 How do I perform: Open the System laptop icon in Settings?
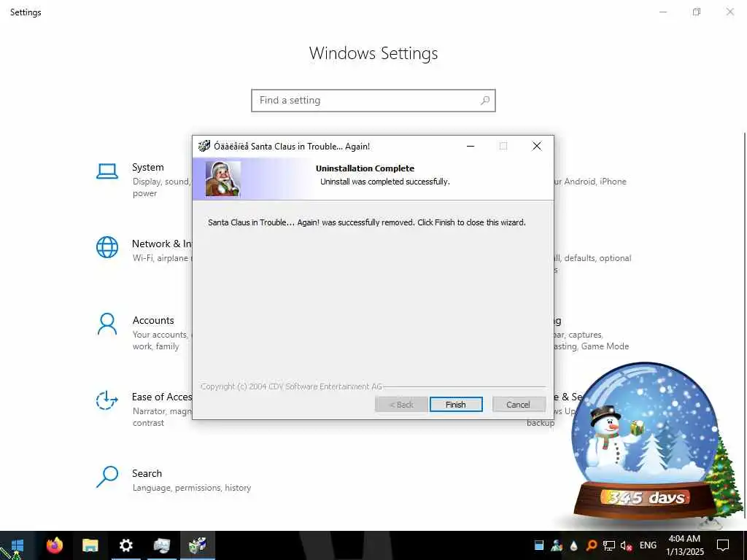[x=107, y=172]
